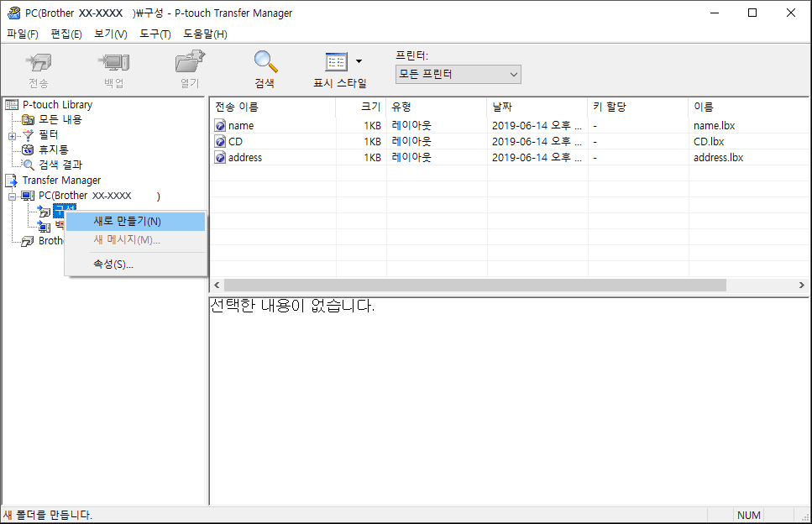812x524 pixels.
Task: Click the Open (열기) folder toolbar icon
Action: (x=190, y=61)
